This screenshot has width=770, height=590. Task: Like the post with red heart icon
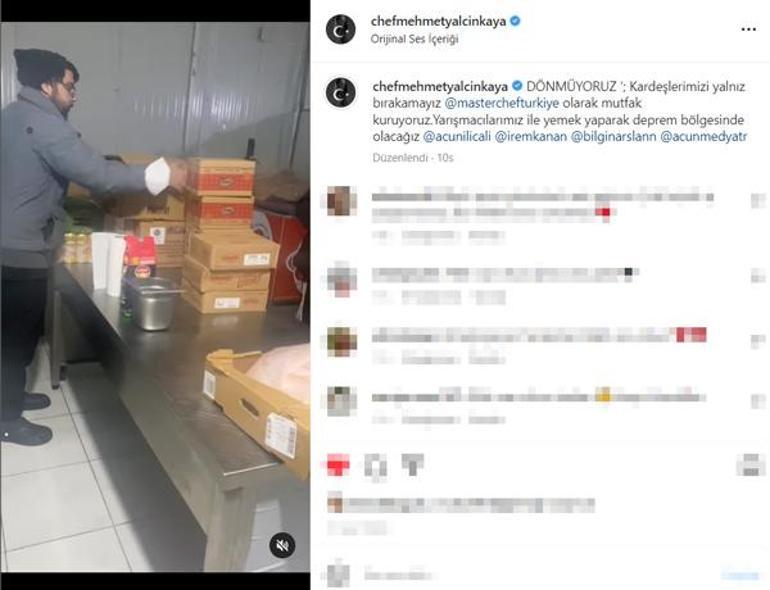click(338, 465)
